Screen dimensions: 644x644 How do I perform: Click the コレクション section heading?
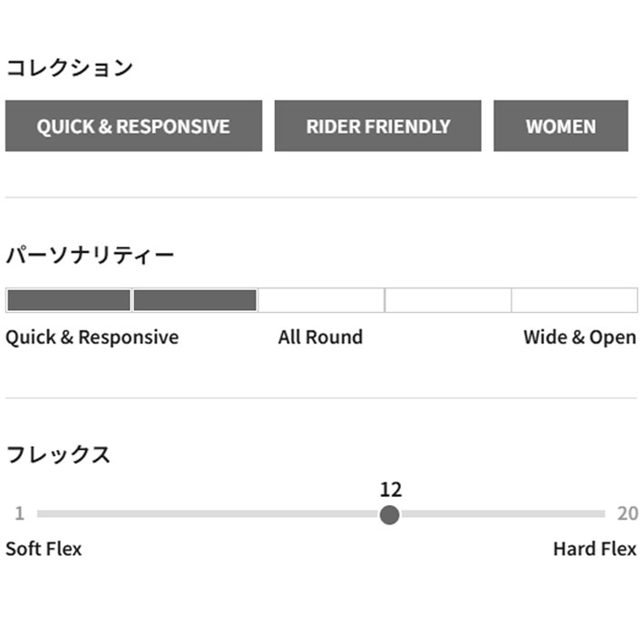(x=70, y=68)
